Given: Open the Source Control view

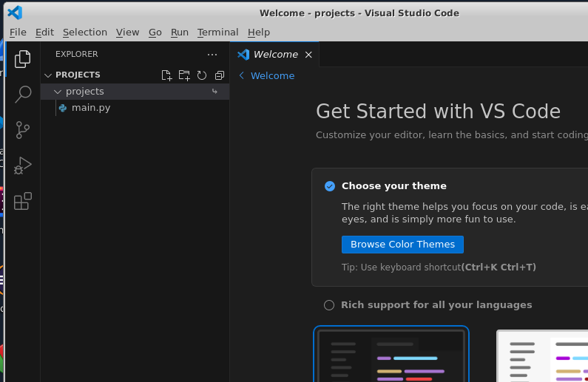Looking at the screenshot, I should pyautogui.click(x=23, y=130).
